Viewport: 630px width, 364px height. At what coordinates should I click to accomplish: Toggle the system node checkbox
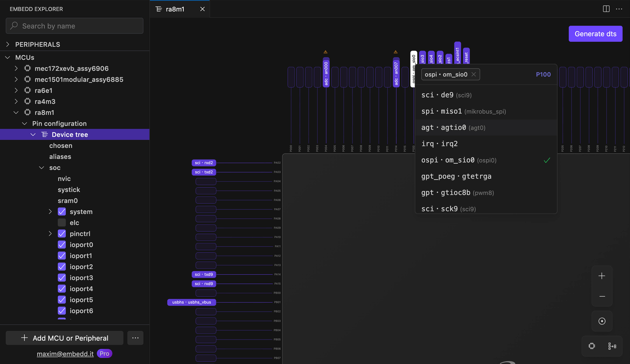(62, 212)
